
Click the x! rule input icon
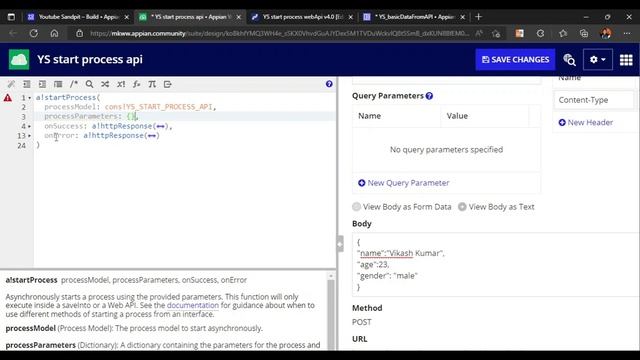[x=121, y=84]
